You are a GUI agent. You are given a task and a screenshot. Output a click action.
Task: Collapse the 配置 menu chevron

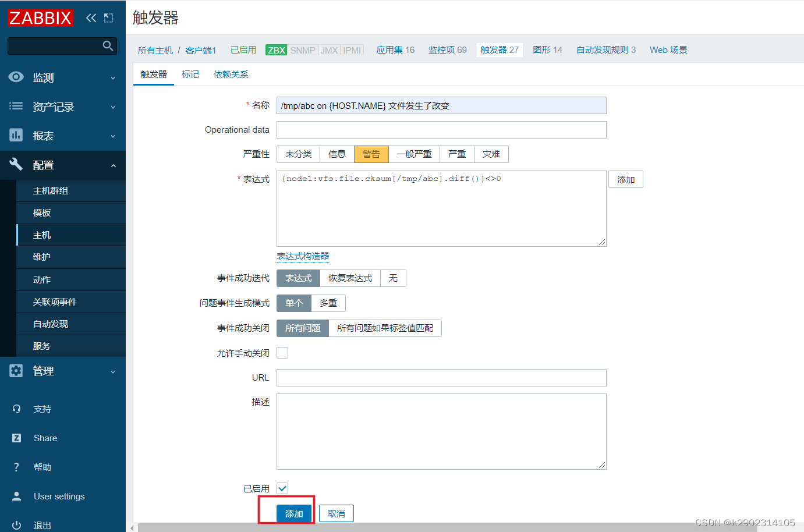tap(113, 166)
